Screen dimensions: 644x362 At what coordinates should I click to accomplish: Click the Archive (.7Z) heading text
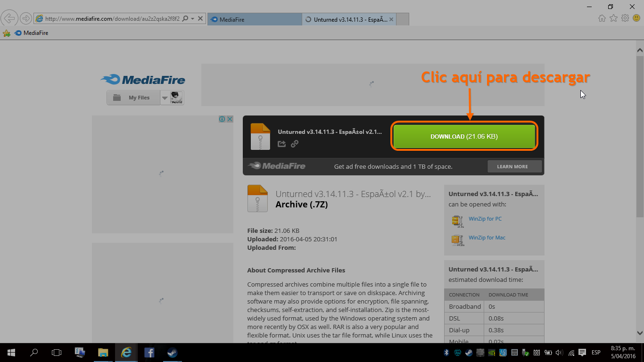click(x=302, y=205)
